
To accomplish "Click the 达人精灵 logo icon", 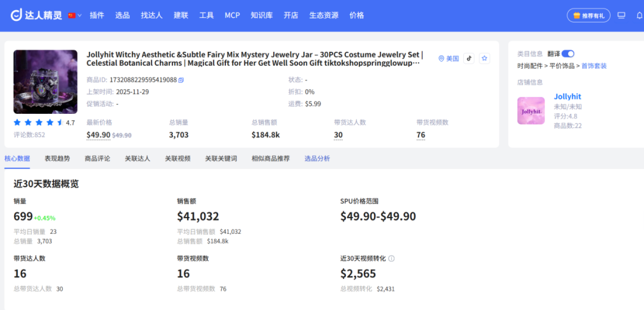I will (x=17, y=15).
